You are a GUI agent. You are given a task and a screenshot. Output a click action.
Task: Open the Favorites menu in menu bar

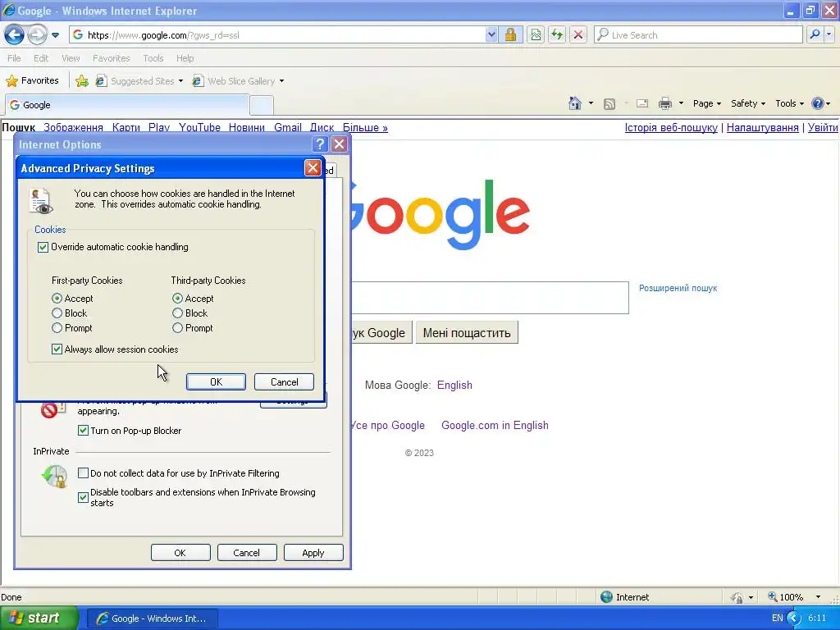click(112, 58)
